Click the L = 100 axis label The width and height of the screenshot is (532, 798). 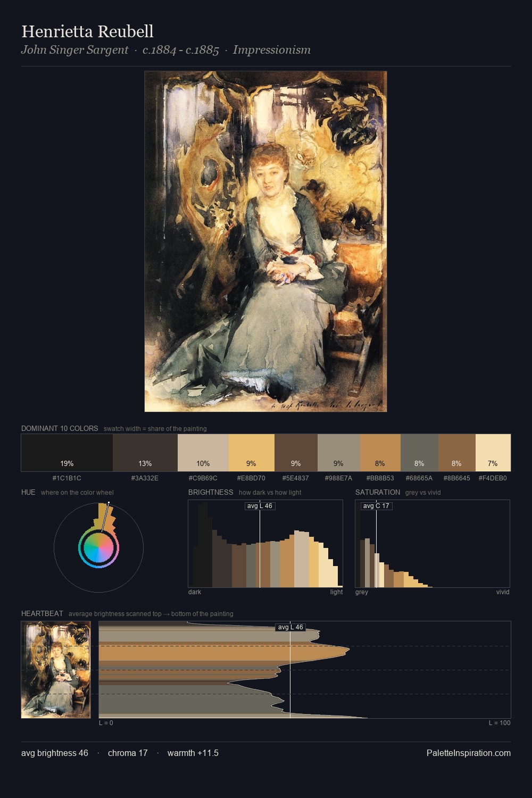[x=500, y=723]
